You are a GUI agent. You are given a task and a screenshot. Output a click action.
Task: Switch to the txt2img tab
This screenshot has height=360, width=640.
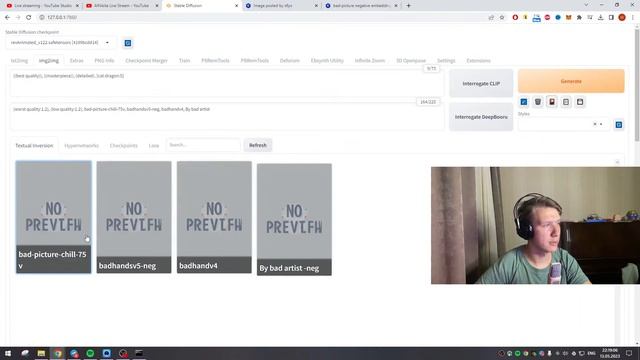19,60
